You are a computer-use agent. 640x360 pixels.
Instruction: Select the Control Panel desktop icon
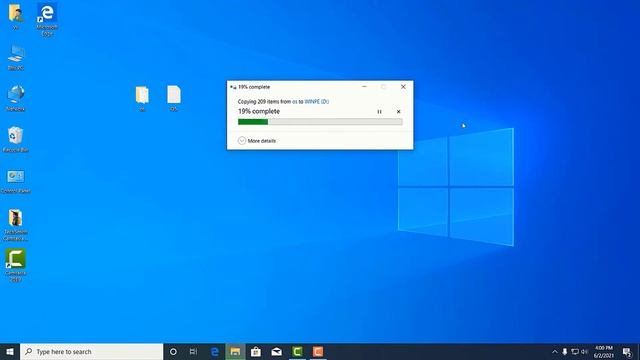[x=16, y=181]
